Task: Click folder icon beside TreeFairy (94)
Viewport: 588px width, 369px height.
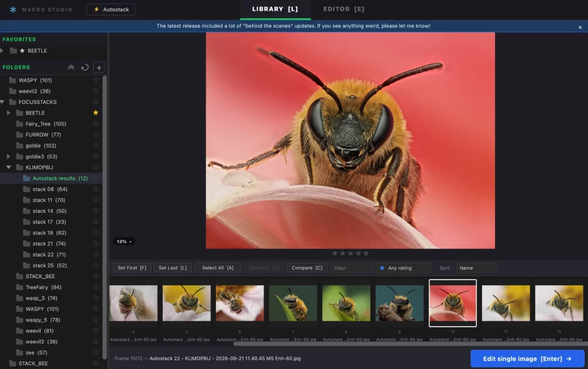Action: tap(20, 288)
